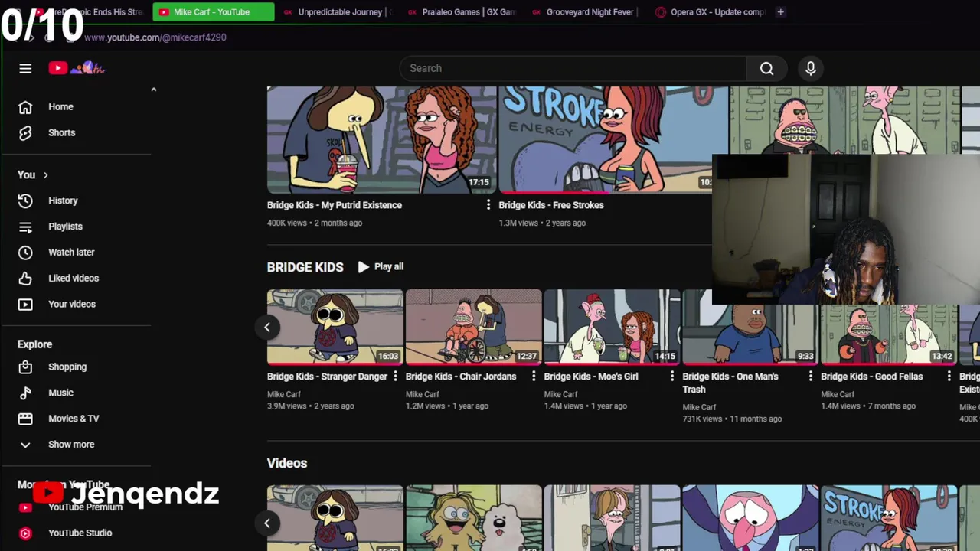Open Bridge Kids - Stranger Danger title
Screen dimensions: 980x551
coord(327,377)
